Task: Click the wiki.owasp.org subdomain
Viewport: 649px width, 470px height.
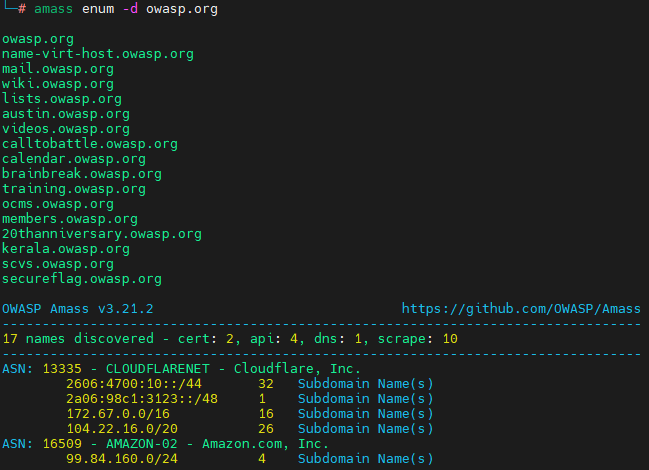Action: point(57,84)
